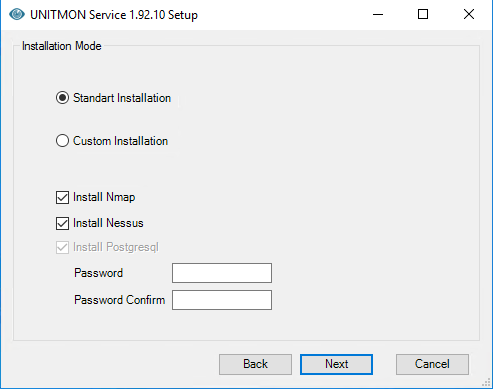This screenshot has height=389, width=493.
Task: Click into the Password Confirm field
Action: tap(222, 300)
